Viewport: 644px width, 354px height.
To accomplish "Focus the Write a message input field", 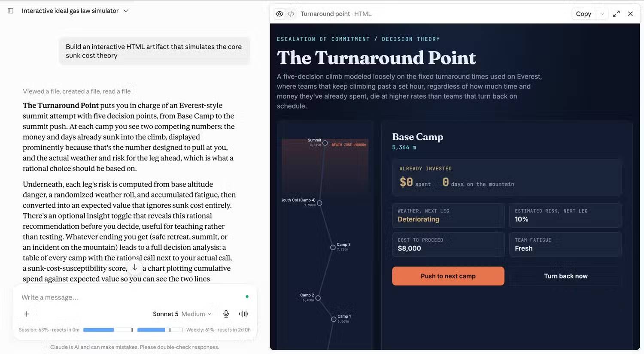I will click(x=129, y=297).
